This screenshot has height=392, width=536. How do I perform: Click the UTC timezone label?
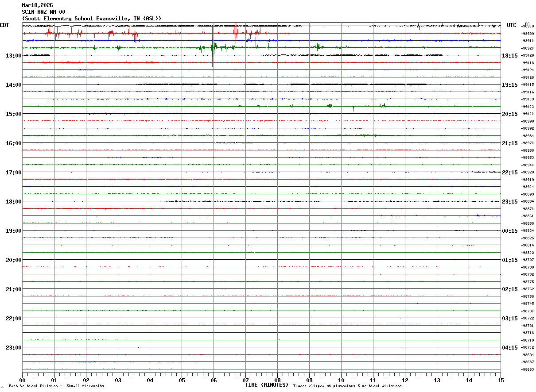(x=512, y=25)
